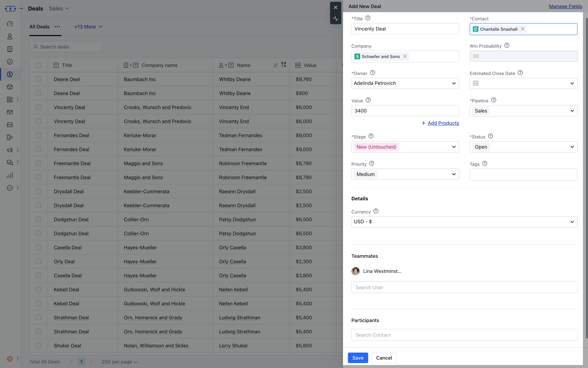
Task: Show help for the Title field
Action: tap(368, 18)
